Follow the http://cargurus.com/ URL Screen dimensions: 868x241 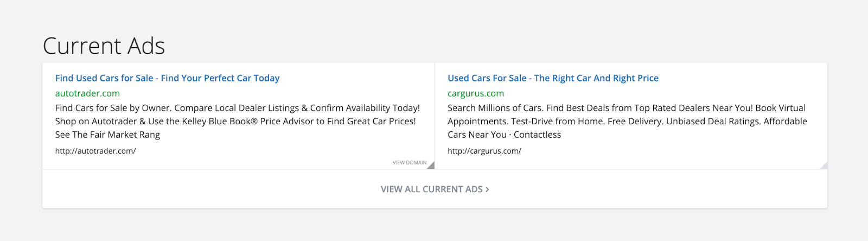484,151
